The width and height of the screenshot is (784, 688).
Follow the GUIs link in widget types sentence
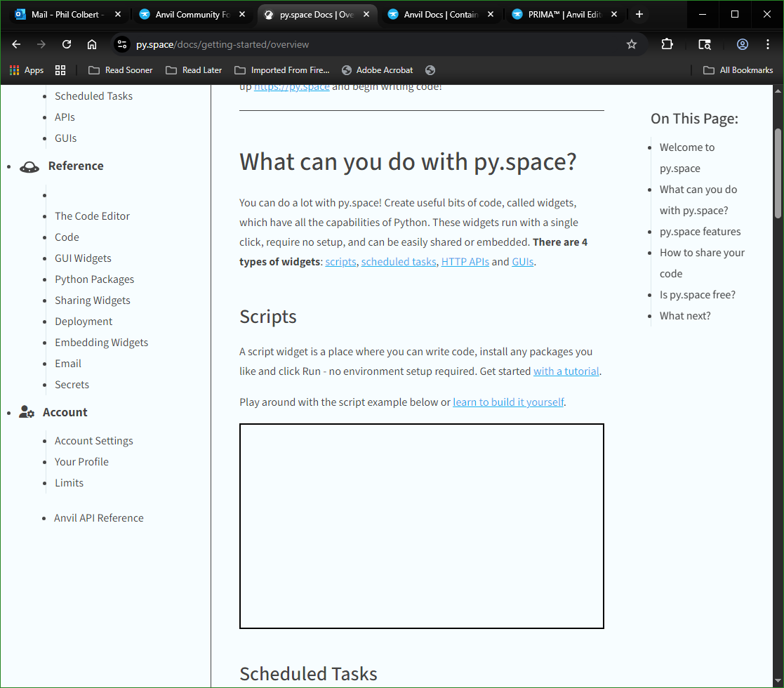click(522, 261)
